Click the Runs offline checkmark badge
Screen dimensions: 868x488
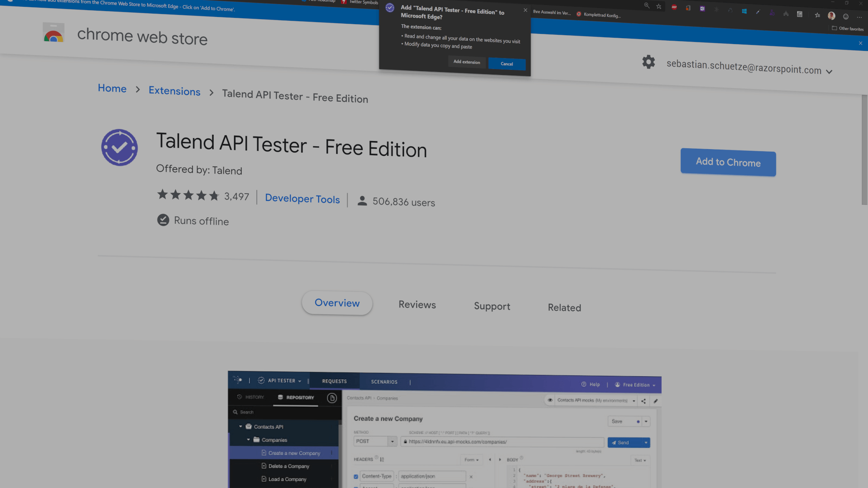point(163,220)
